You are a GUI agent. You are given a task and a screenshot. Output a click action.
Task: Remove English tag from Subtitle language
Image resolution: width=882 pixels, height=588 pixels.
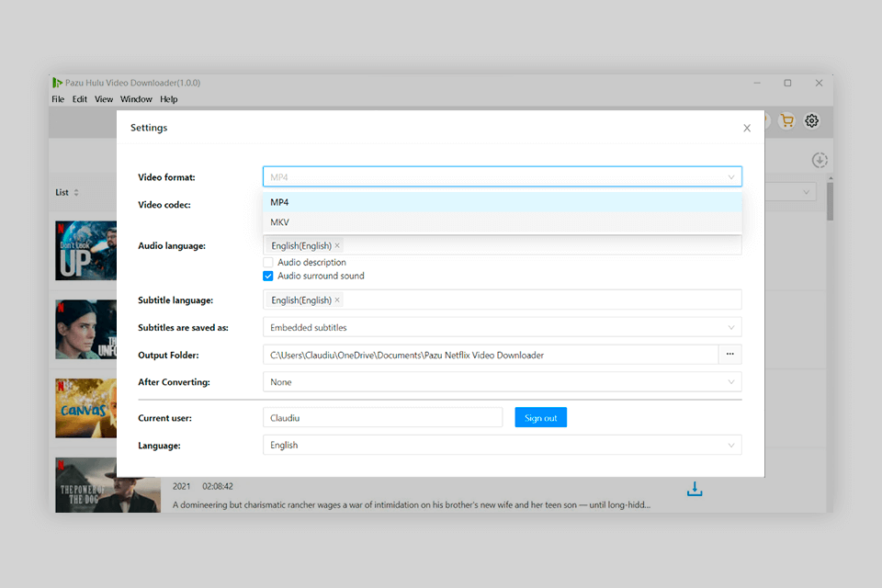[337, 300]
